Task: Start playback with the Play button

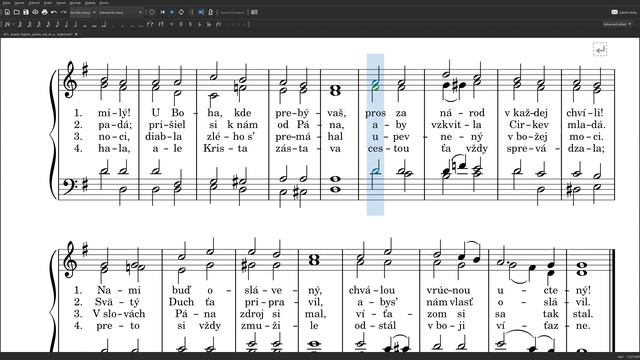Action: 172,12
